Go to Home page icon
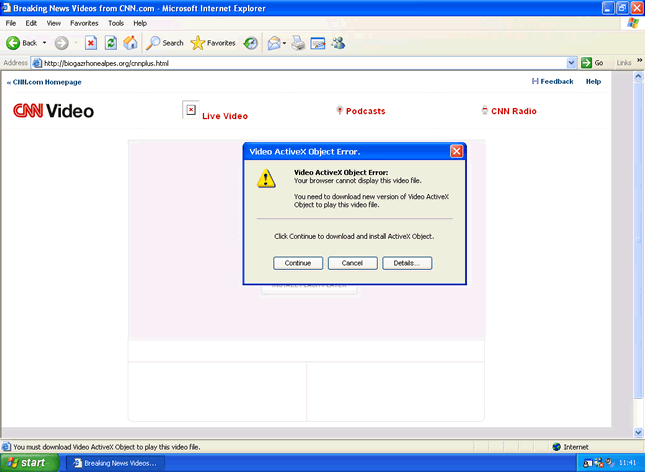 point(130,43)
